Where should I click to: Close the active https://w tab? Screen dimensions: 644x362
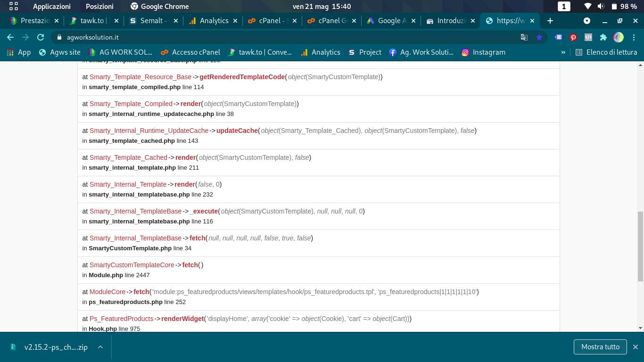[533, 21]
